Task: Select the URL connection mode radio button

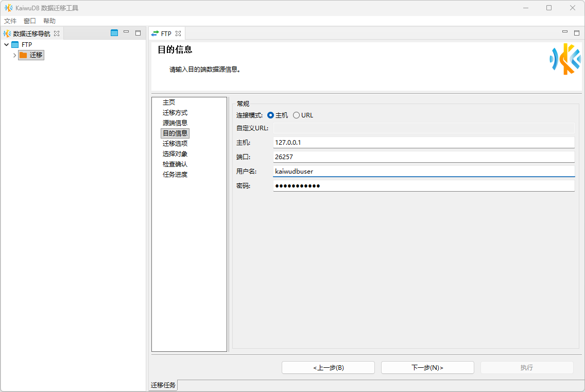Action: [296, 115]
